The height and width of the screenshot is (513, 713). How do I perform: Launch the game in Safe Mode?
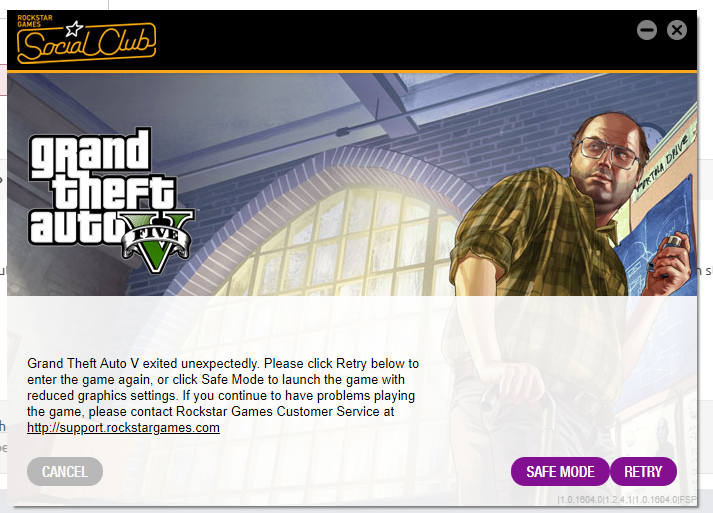(x=560, y=472)
